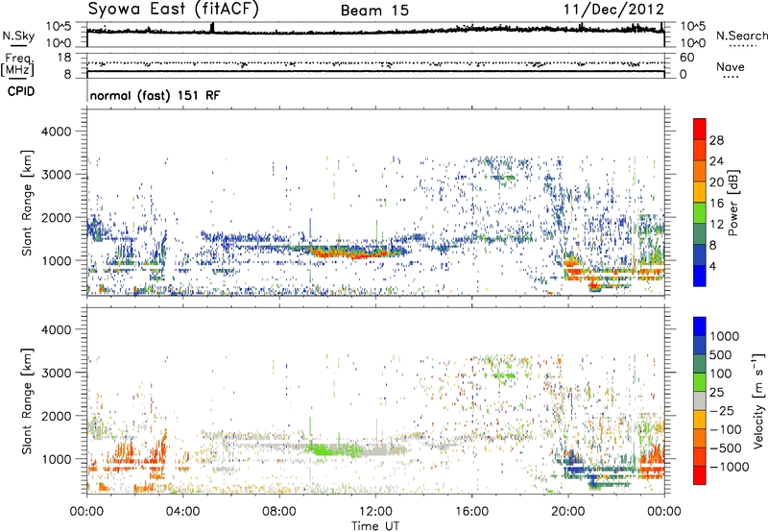Screen dimensions: 768x532
Task: Click the "12:00" time tick label
Action: click(375, 512)
